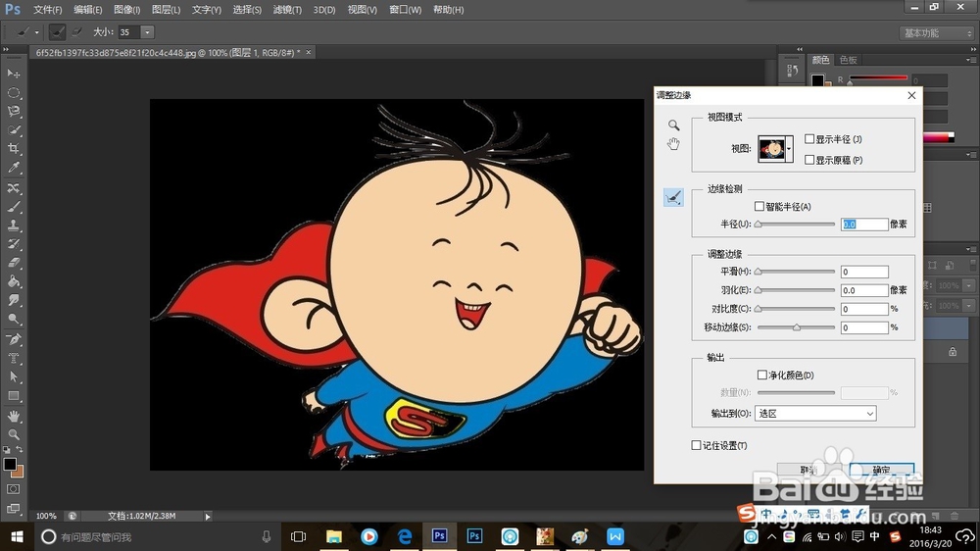Open File Explorer from taskbar
This screenshot has height=551, width=980.
334,536
